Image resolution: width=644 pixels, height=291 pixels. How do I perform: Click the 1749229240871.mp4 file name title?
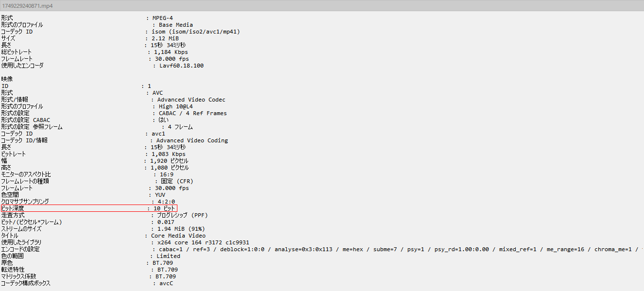coord(28,6)
